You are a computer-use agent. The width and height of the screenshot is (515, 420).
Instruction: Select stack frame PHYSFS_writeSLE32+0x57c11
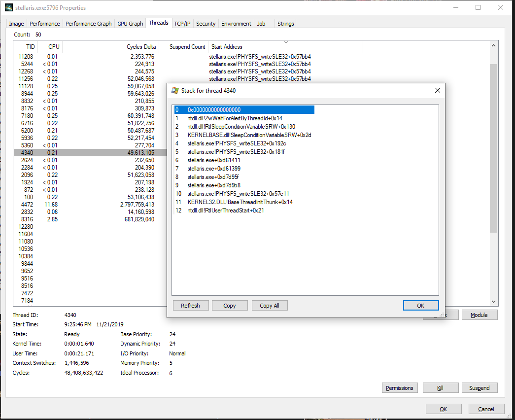(x=244, y=194)
